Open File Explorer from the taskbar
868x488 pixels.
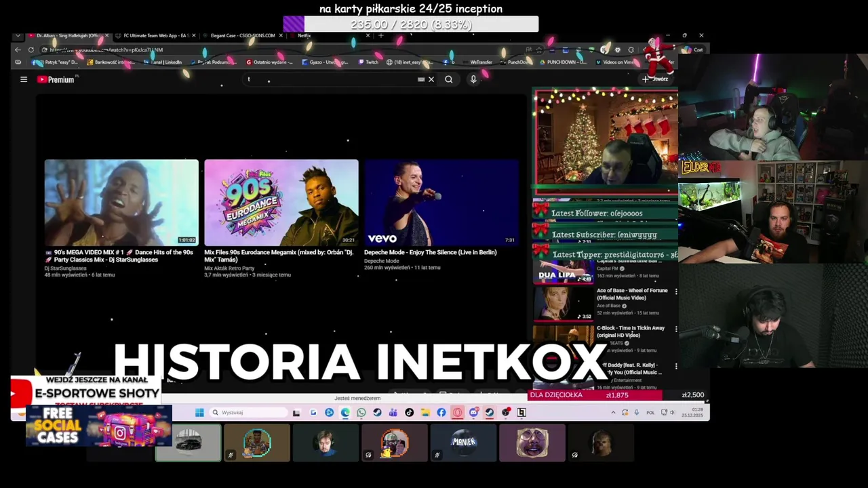click(x=425, y=412)
